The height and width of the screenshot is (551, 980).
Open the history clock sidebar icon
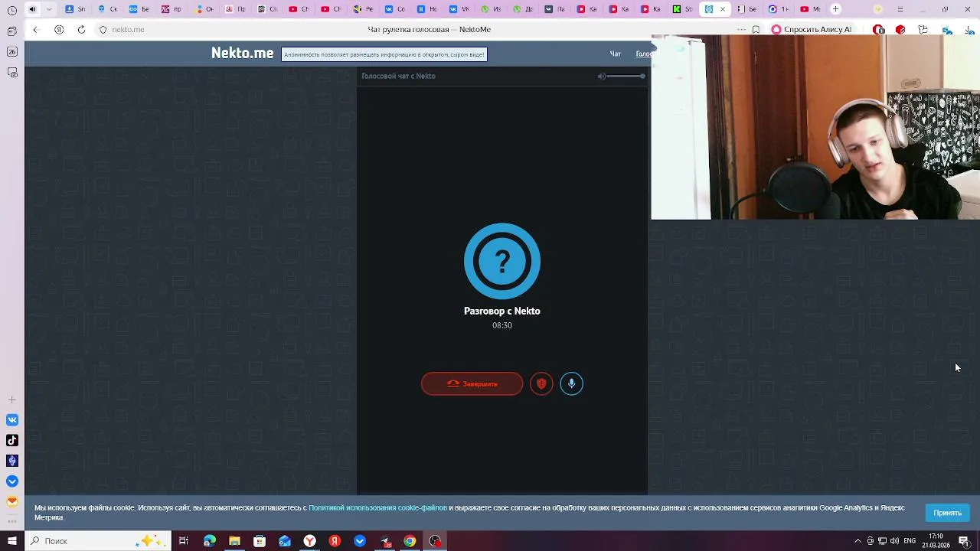(12, 11)
